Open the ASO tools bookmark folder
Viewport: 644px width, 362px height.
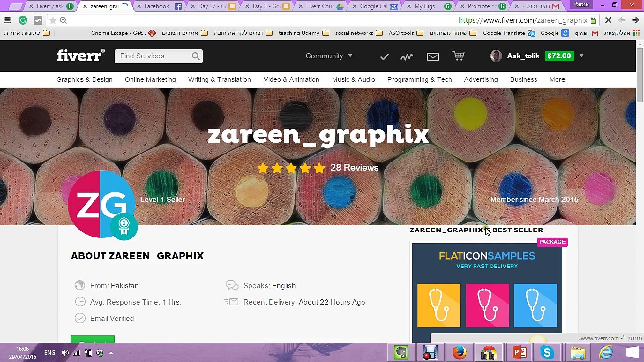(406, 33)
